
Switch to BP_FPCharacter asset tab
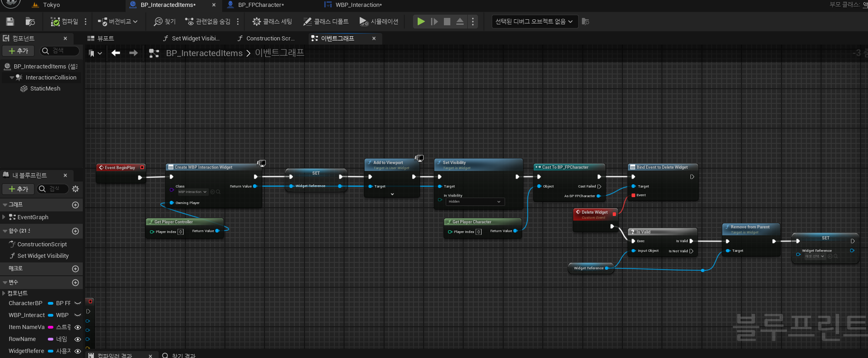261,5
